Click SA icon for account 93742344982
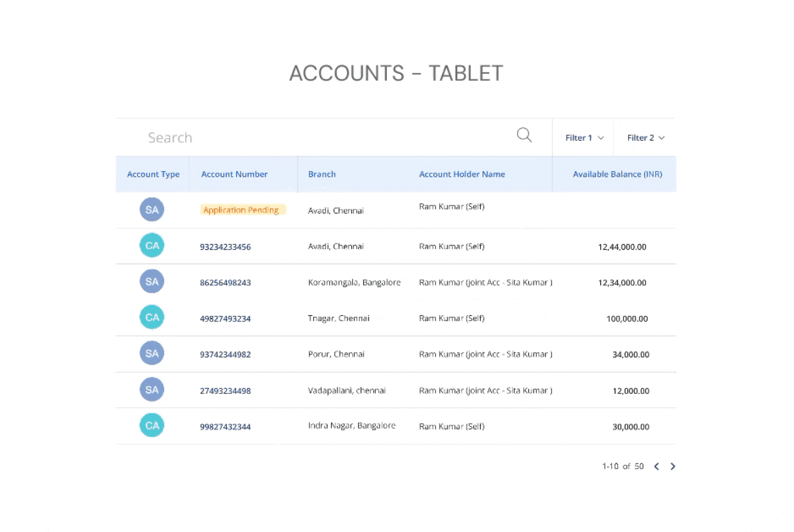Screen dimensions: 794x532 pos(152,353)
